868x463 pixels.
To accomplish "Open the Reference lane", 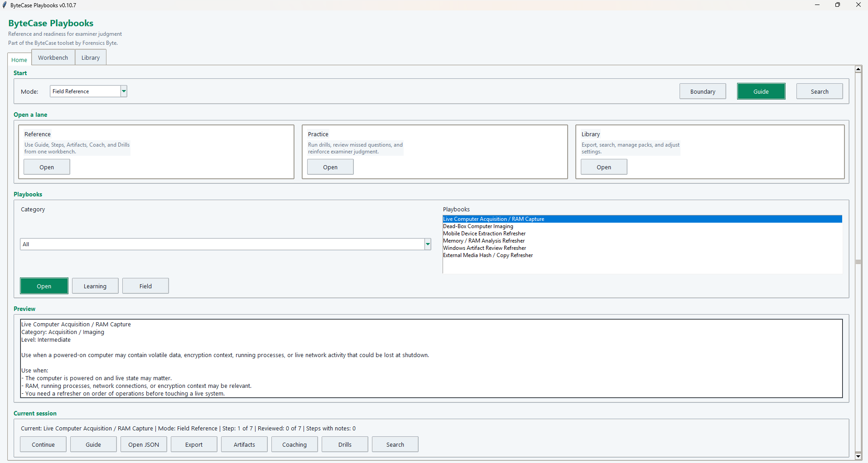I will 47,167.
